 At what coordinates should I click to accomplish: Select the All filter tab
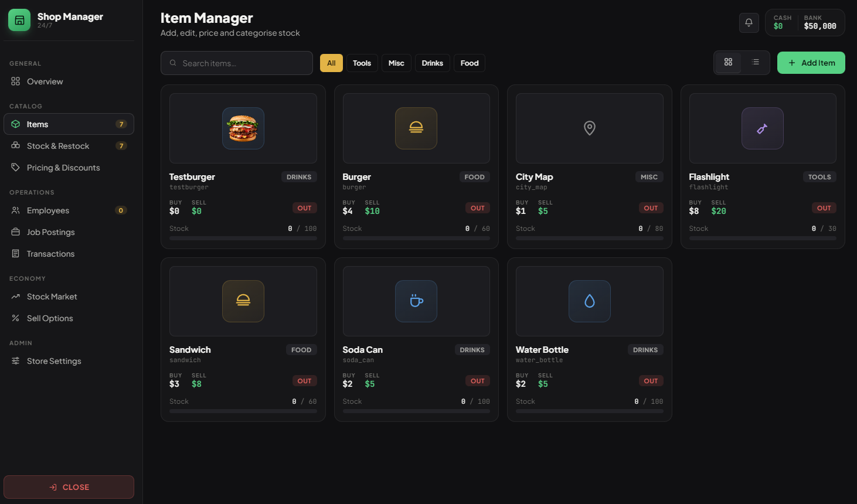click(331, 63)
